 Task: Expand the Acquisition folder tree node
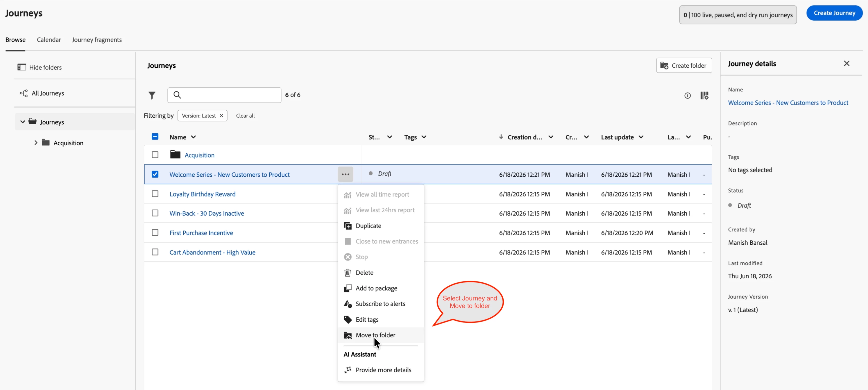(x=36, y=143)
